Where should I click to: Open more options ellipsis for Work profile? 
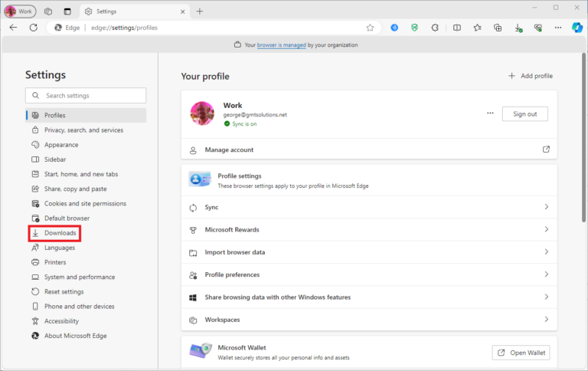tap(490, 113)
